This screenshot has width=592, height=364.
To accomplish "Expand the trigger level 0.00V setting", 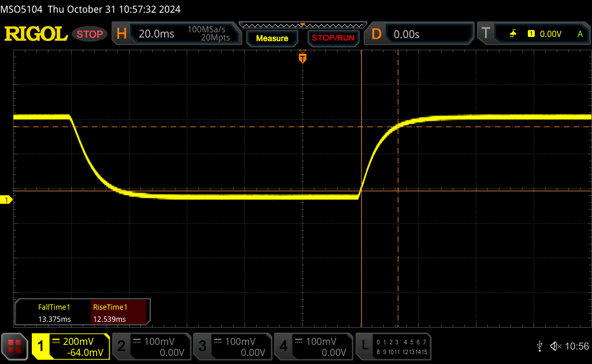I will pos(550,34).
